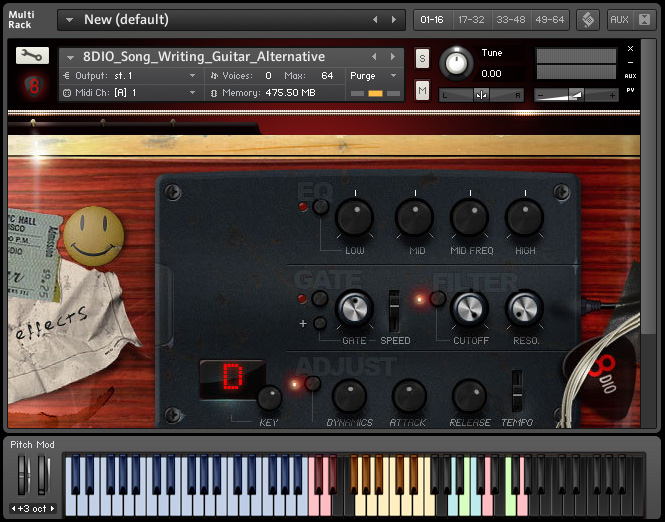Viewport: 665px width, 522px height.
Task: Click the Max voices value 64
Action: [327, 76]
